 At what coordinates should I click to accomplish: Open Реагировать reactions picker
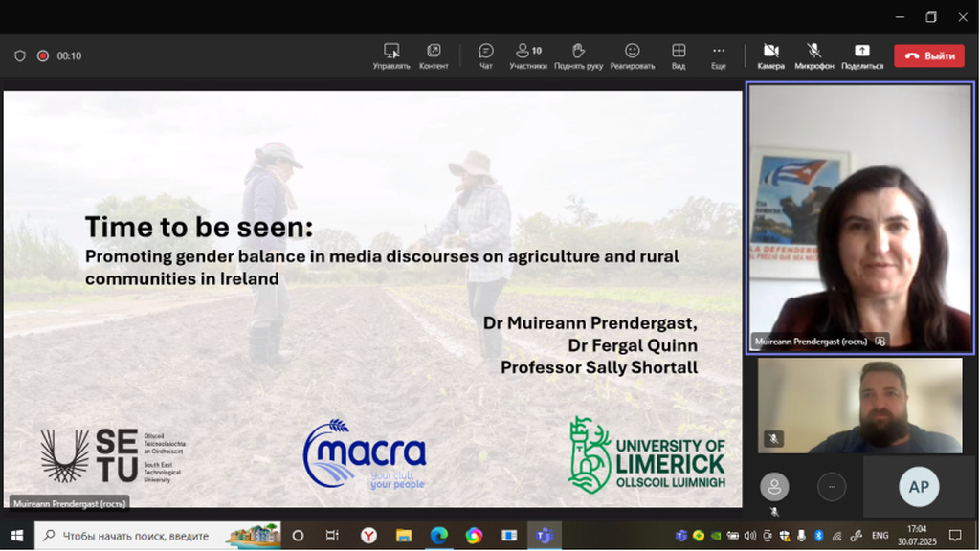632,55
